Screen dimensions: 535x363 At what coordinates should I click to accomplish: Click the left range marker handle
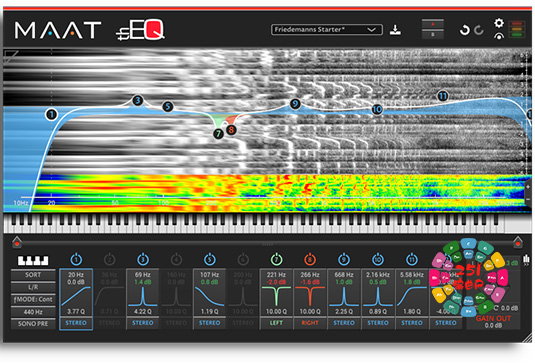click(17, 242)
